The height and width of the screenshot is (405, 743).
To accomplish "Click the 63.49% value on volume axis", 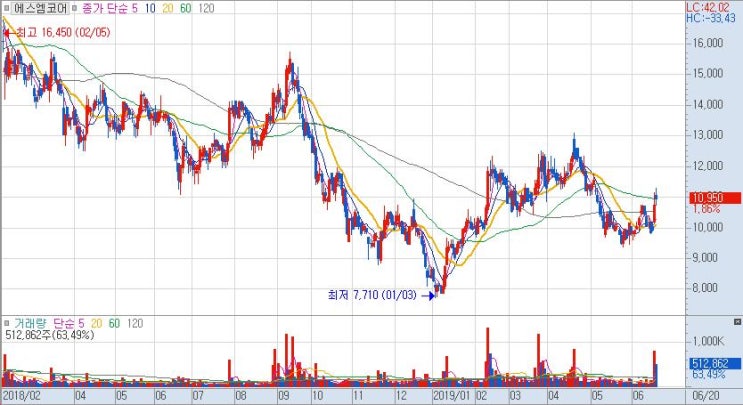I will click(708, 375).
